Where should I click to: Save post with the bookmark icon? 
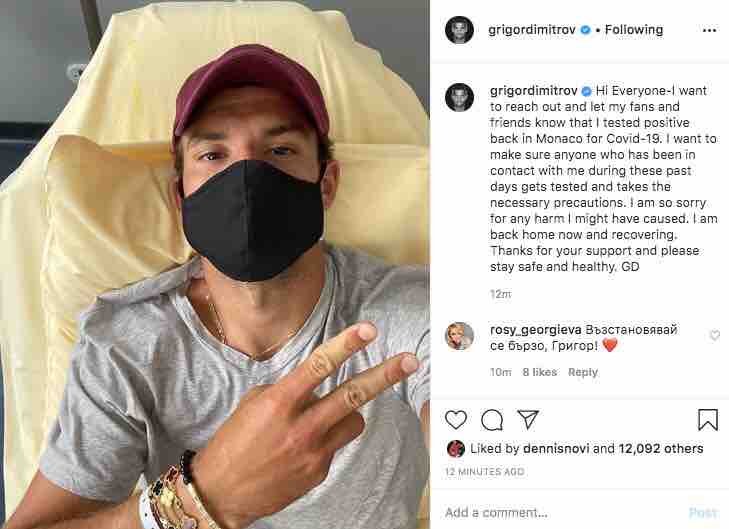coord(708,419)
